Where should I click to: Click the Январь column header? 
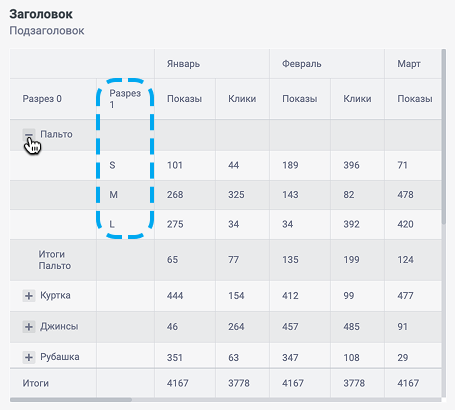(183, 64)
